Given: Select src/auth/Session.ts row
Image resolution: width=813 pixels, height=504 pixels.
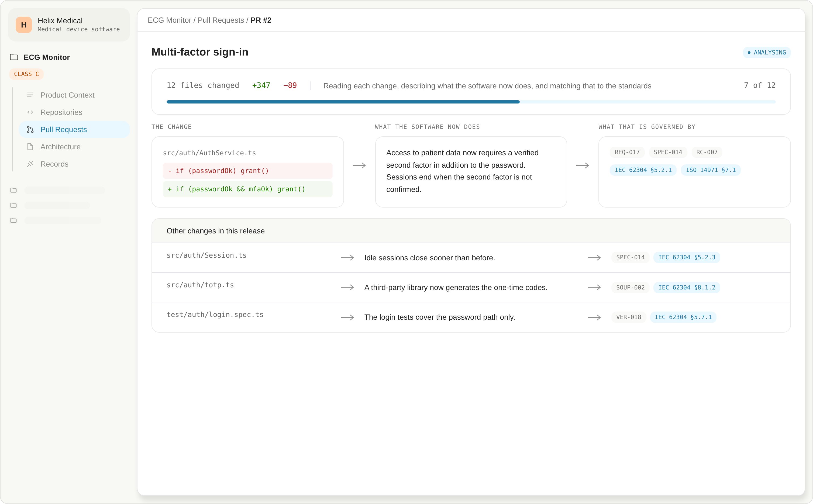Looking at the screenshot, I should [x=471, y=258].
